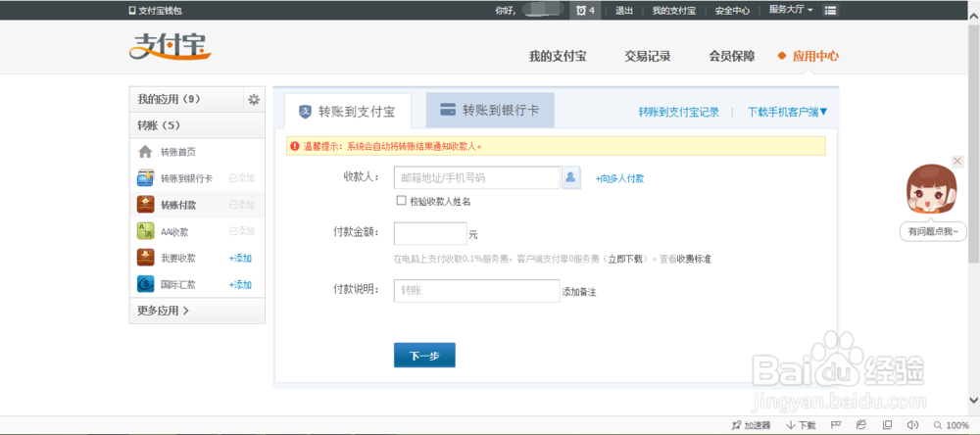Select 转账首页 text in sidebar
The image size is (980, 435).
point(178,152)
